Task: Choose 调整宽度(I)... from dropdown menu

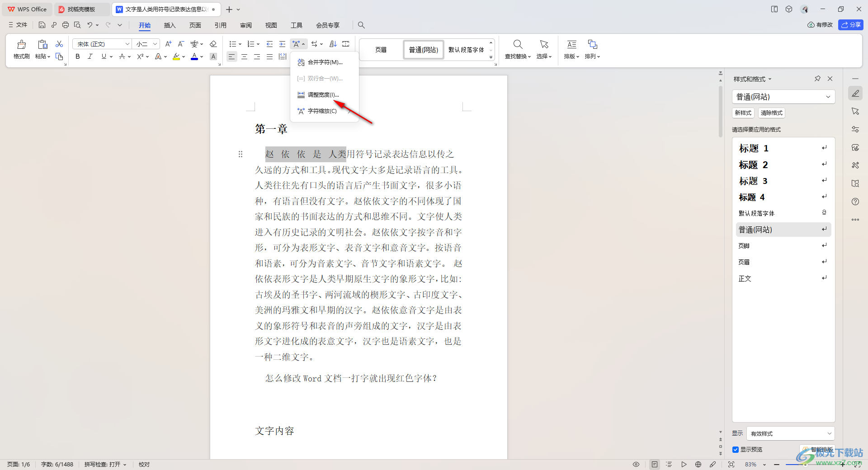Action: [324, 94]
